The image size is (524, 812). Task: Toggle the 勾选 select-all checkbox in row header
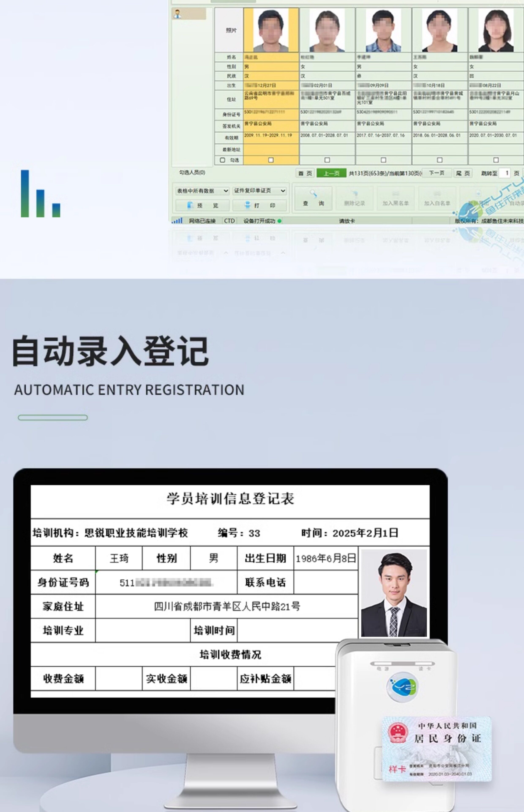tap(222, 160)
